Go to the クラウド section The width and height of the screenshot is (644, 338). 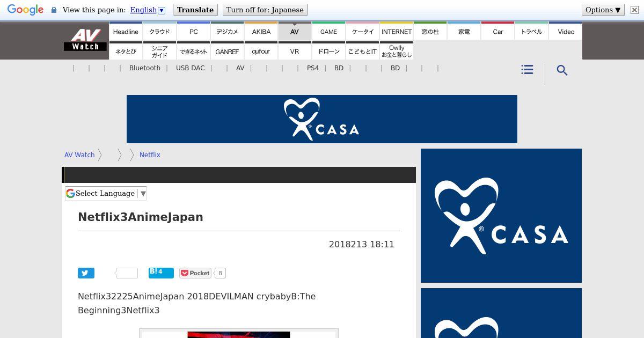pyautogui.click(x=159, y=32)
